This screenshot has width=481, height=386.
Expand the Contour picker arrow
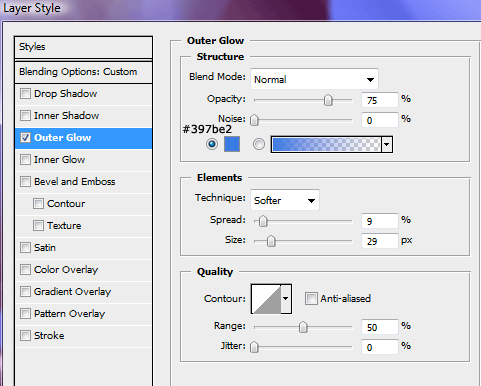point(286,299)
